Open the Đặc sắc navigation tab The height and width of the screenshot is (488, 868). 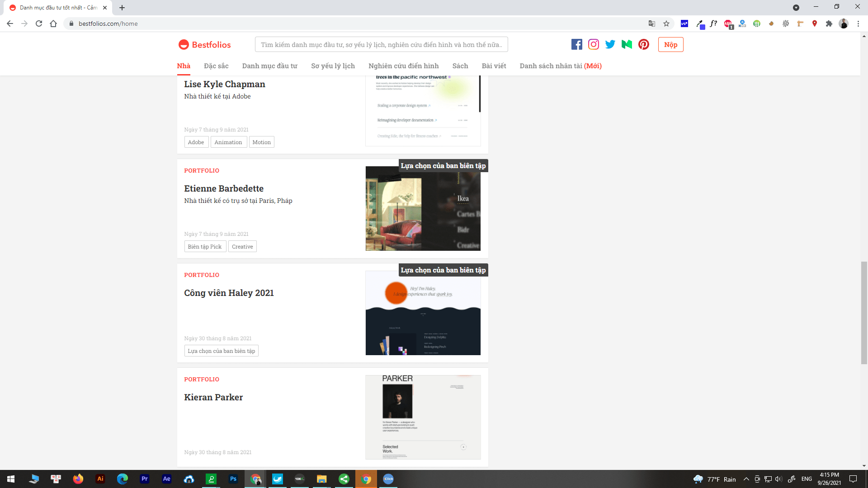[x=216, y=66]
